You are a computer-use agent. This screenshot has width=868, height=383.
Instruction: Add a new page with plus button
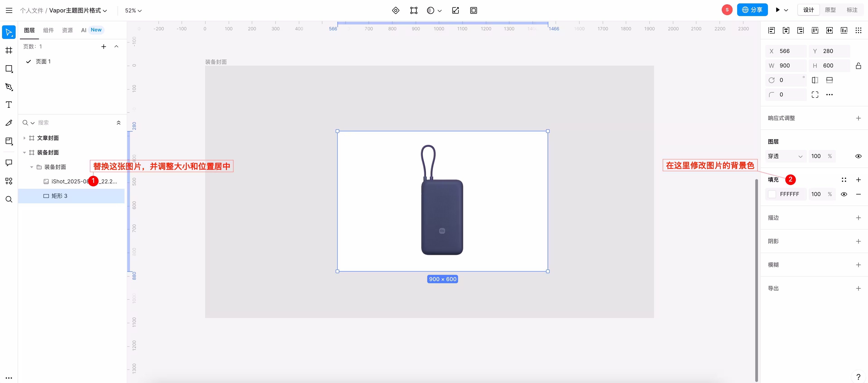(x=104, y=47)
